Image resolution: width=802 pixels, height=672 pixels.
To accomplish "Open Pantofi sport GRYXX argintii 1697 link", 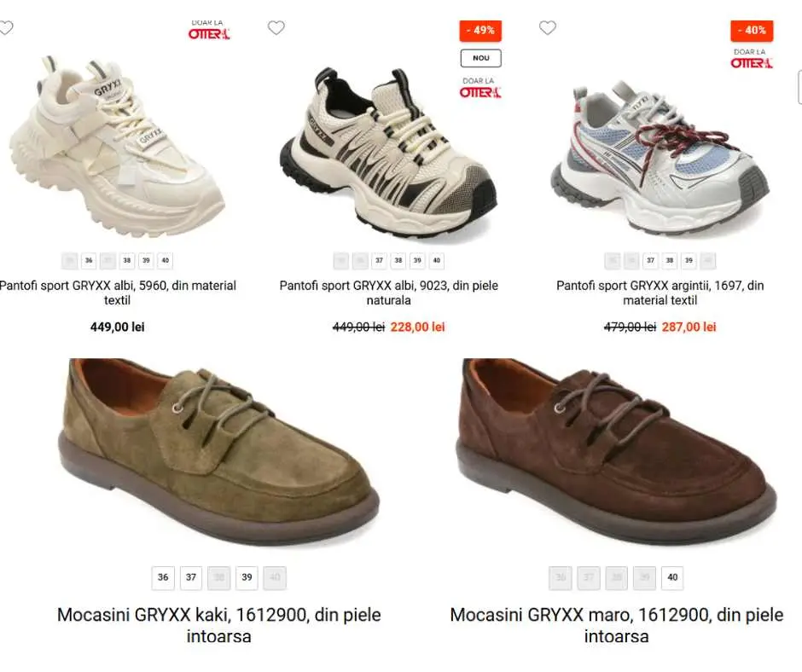I will coord(660,293).
